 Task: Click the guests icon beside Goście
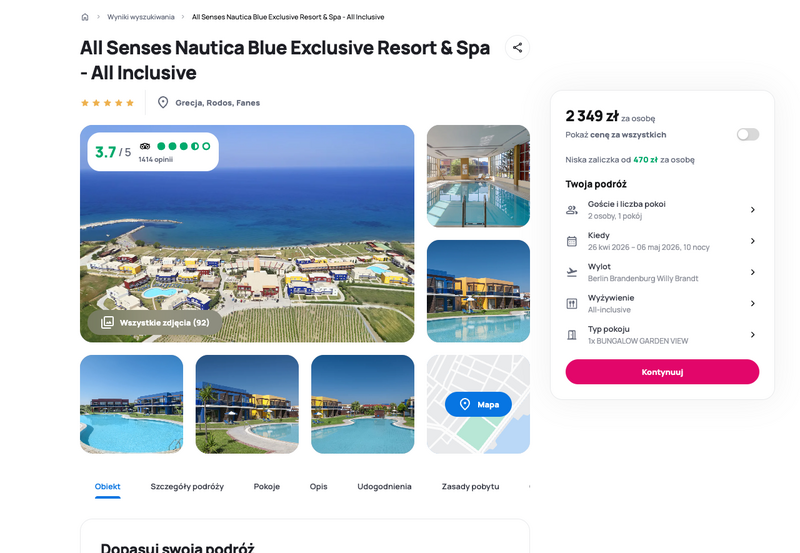tap(572, 210)
